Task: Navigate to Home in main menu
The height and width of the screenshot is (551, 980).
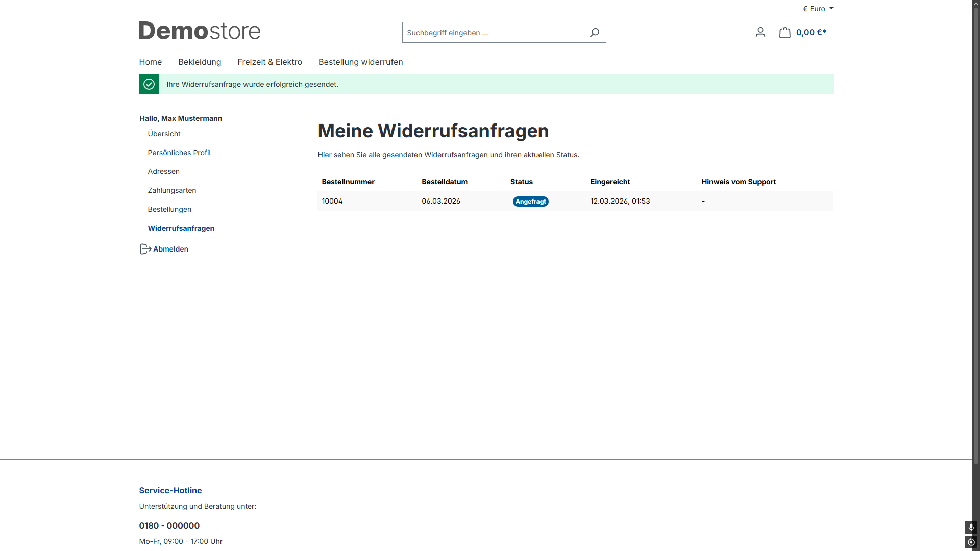Action: pyautogui.click(x=150, y=62)
